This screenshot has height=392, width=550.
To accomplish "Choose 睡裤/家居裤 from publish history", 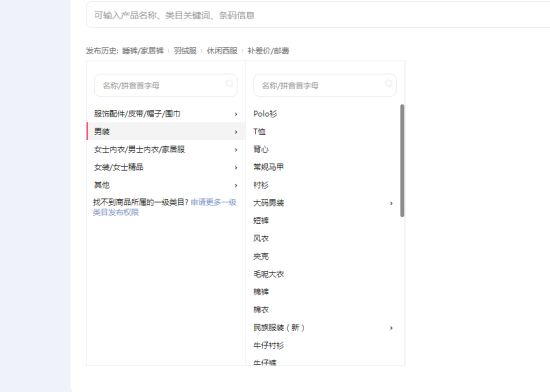I will (x=143, y=51).
